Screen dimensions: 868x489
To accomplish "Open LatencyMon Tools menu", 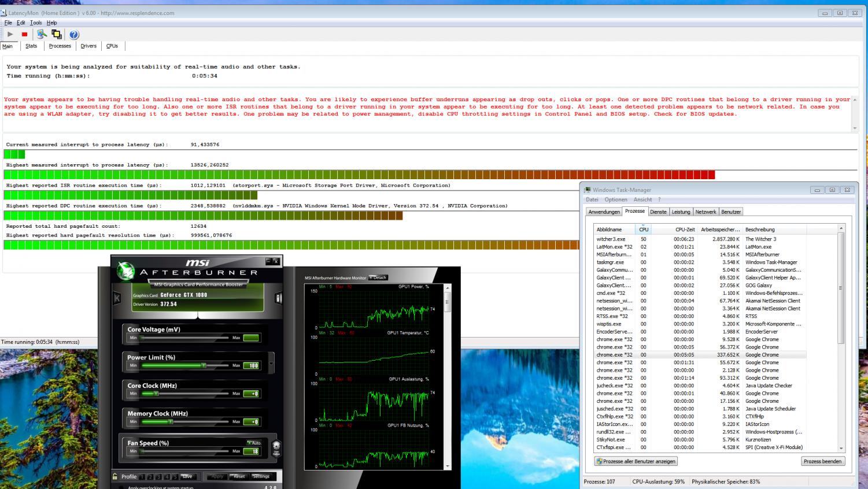I will pyautogui.click(x=36, y=23).
